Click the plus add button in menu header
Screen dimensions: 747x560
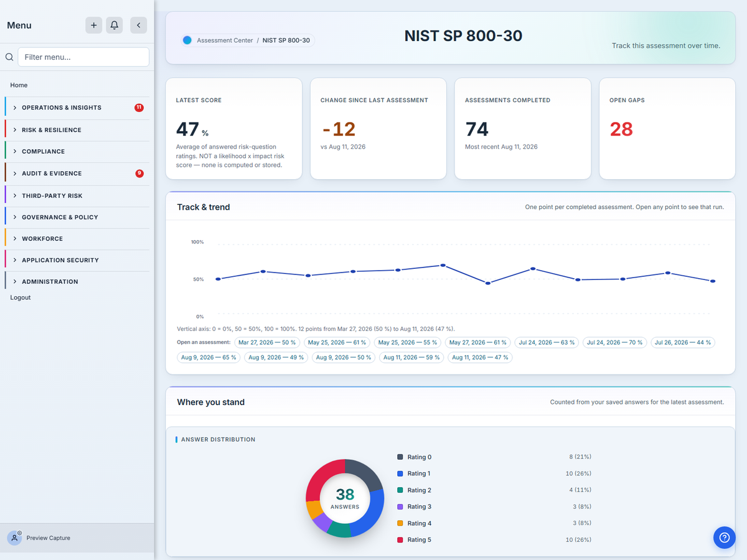(93, 25)
